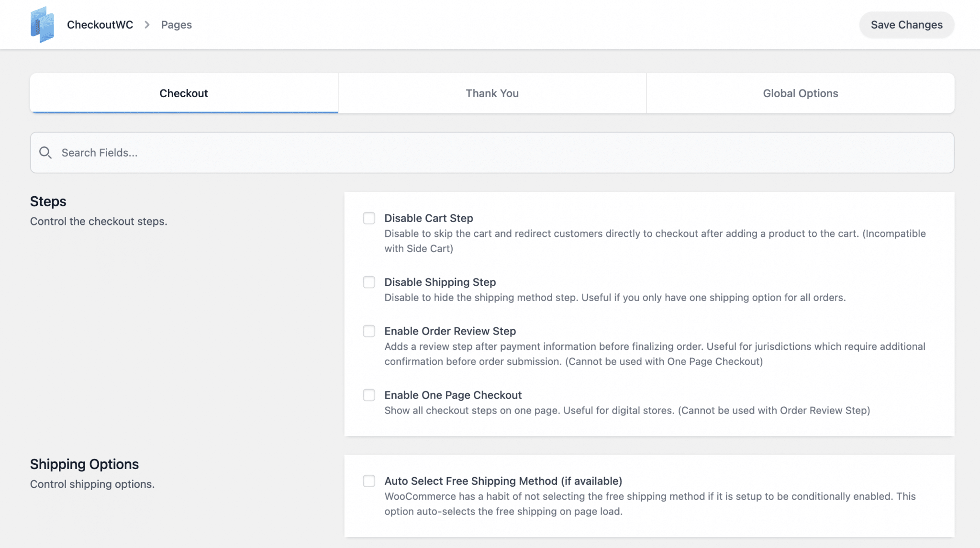The image size is (980, 548).
Task: Click the search magnifier icon
Action: 45,153
